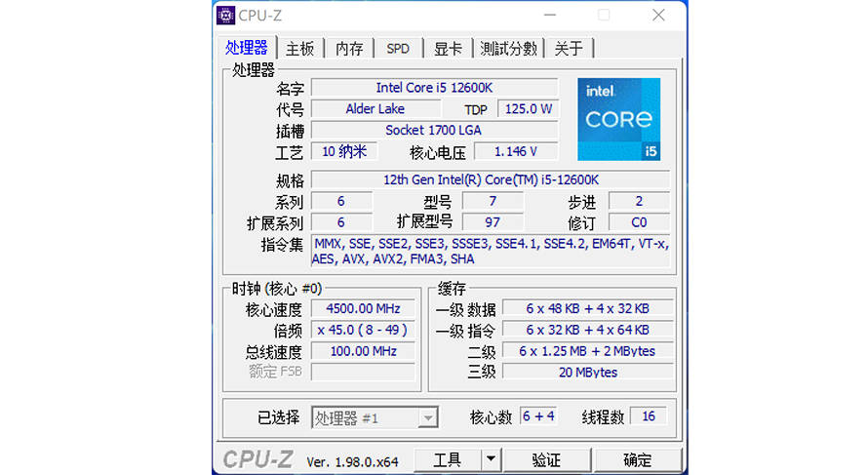The width and height of the screenshot is (868, 475).
Task: Click the TDP value 125.0 W
Action: point(528,108)
